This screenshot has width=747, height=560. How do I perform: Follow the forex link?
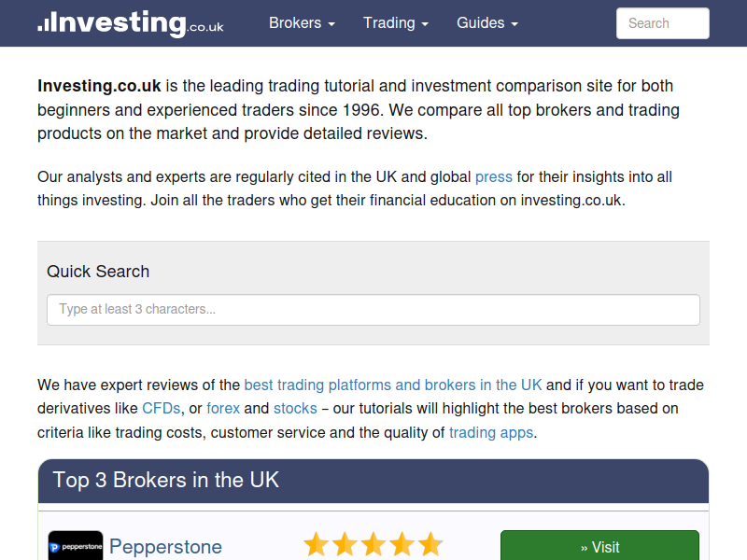(223, 408)
